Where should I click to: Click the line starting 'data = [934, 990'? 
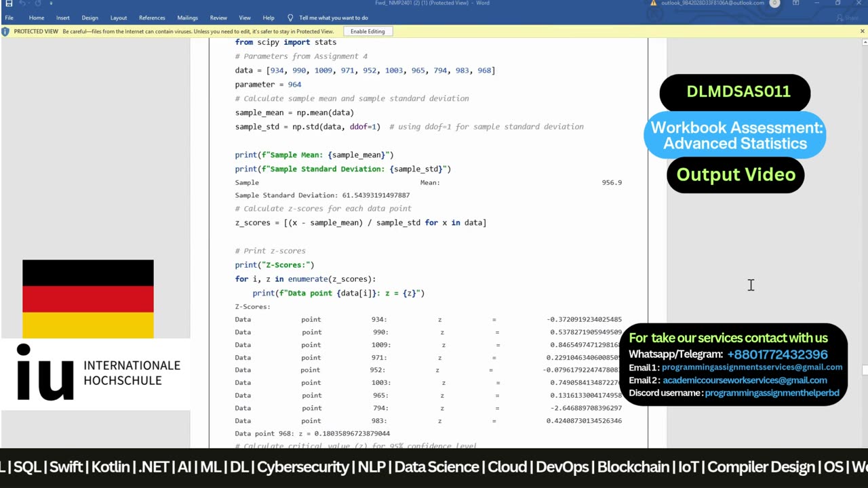click(365, 70)
